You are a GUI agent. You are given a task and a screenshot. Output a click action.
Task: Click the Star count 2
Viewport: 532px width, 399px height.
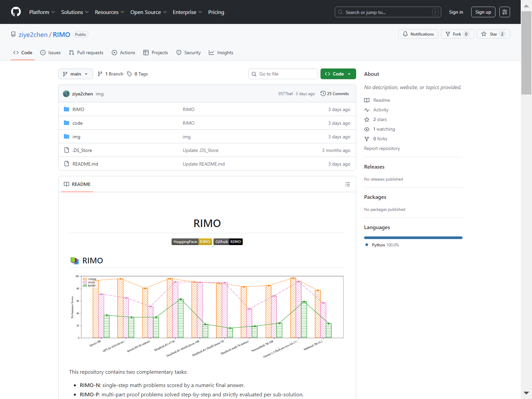click(x=502, y=34)
